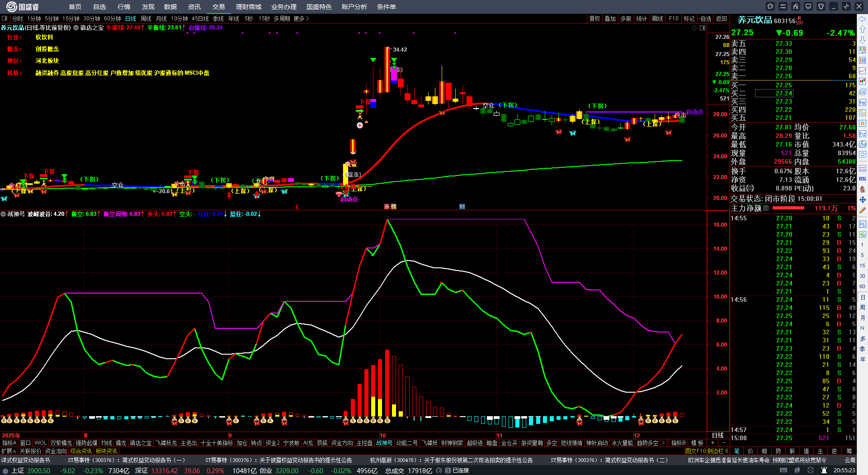Click the RSI indicator sidebar icon
Screen dimensions: 868x475
(x=863, y=179)
